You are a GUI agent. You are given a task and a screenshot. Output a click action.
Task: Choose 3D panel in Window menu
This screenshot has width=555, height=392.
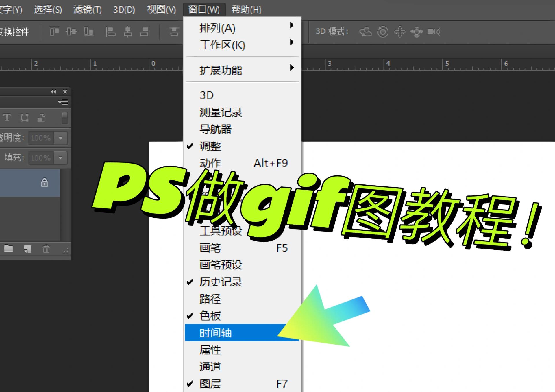(x=242, y=95)
